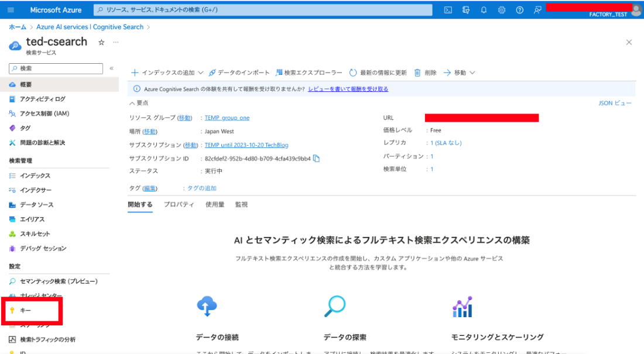Open the JSON ビュー link
644x354 pixels.
(x=615, y=103)
